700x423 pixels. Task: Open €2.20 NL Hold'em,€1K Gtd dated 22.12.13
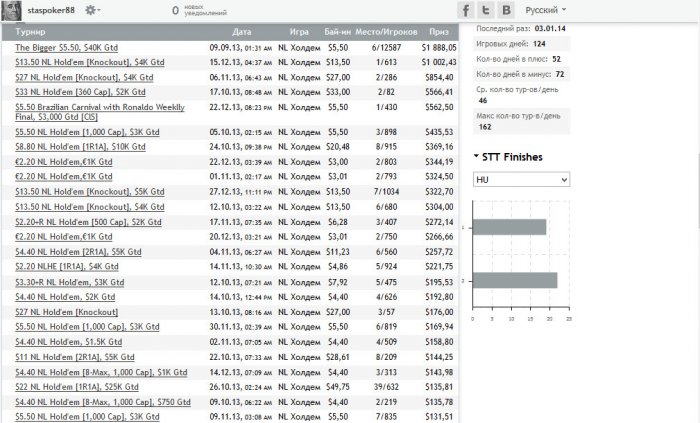pos(64,162)
